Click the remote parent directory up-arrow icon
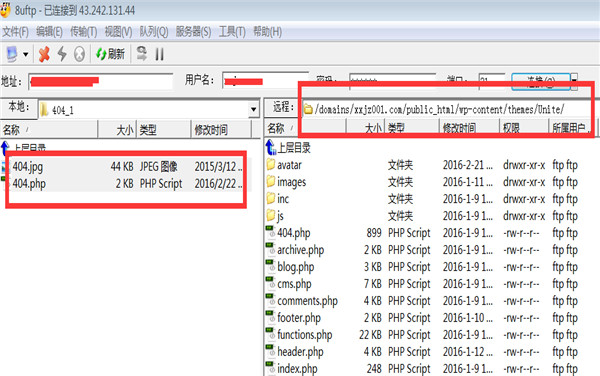 [271, 147]
